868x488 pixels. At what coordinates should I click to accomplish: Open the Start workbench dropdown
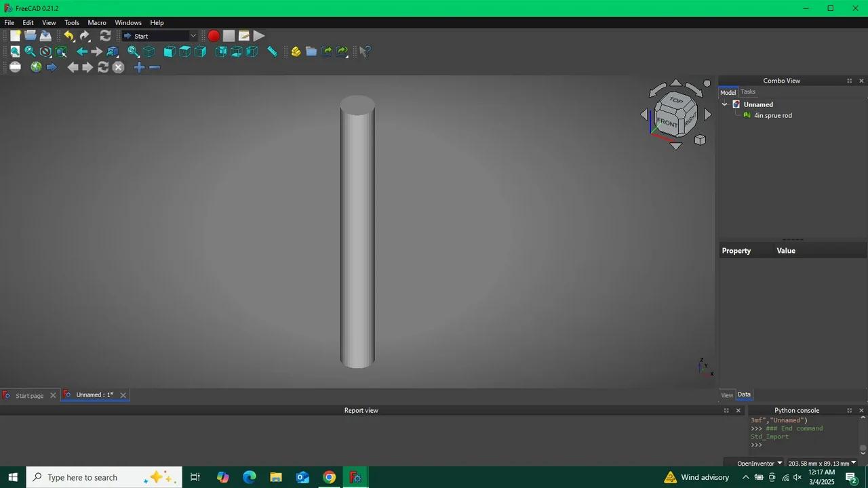(160, 36)
